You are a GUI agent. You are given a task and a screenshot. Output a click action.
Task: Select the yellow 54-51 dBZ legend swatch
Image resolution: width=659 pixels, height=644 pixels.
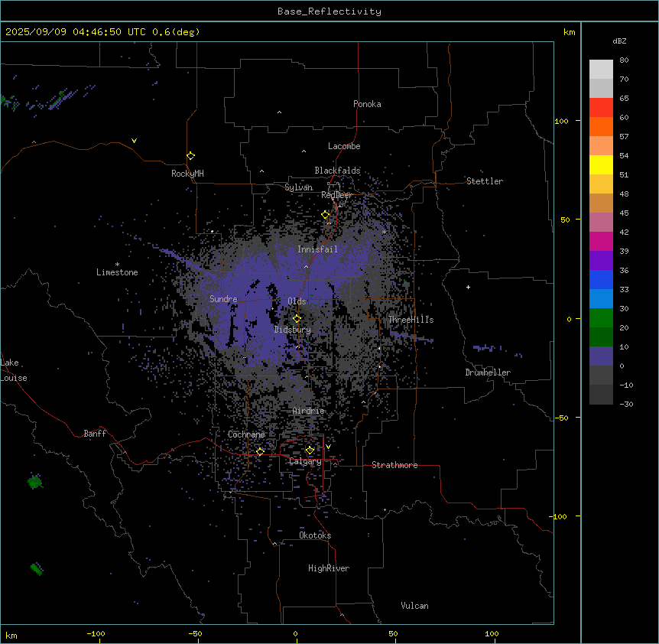click(x=601, y=164)
